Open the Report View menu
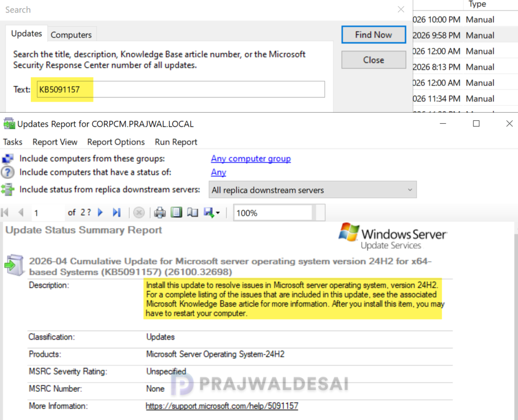The width and height of the screenshot is (518, 420). [x=55, y=142]
